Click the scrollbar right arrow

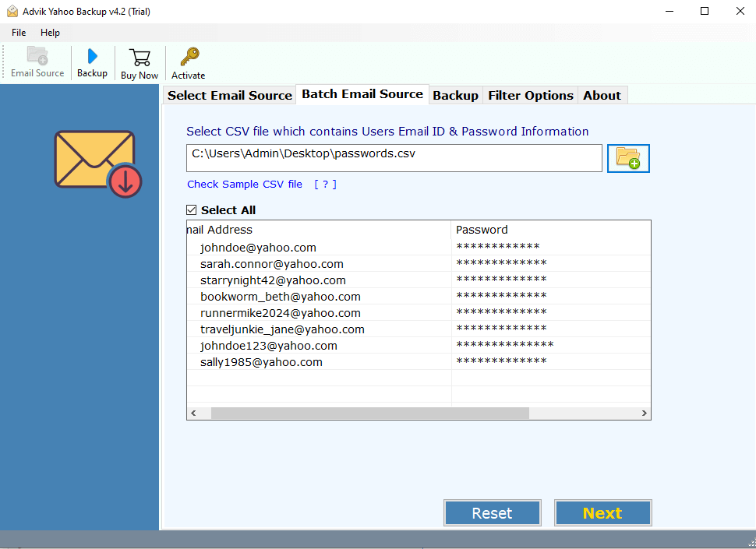[644, 413]
